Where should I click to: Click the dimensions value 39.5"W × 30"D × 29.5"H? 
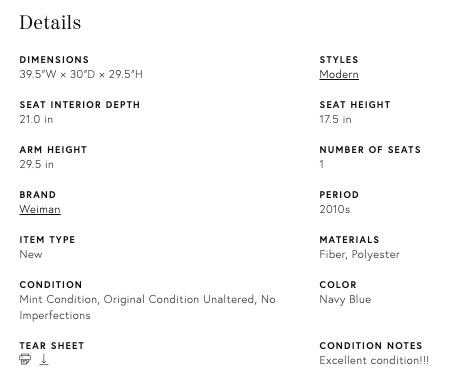[x=81, y=74]
